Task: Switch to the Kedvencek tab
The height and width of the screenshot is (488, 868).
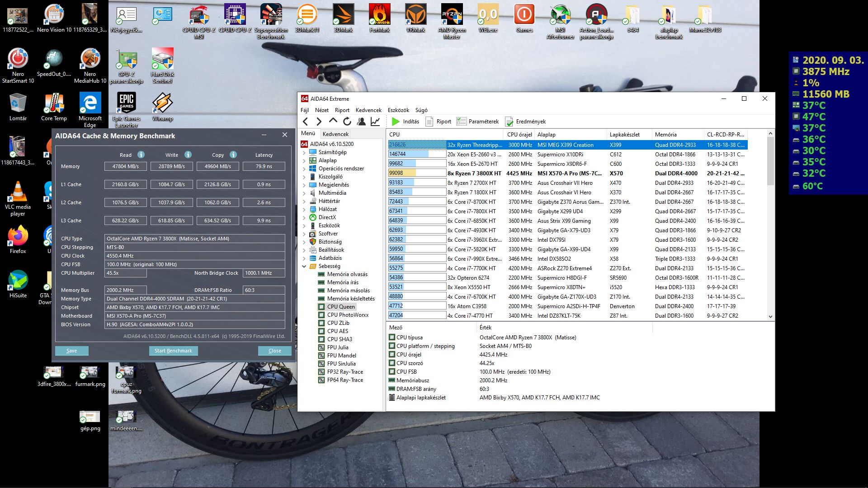Action: 335,134
